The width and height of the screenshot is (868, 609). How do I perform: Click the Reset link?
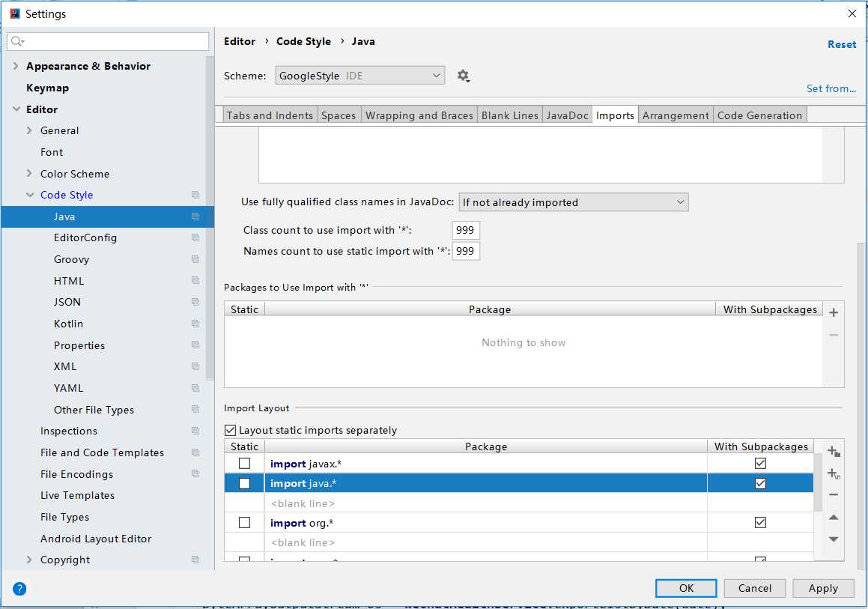(842, 44)
